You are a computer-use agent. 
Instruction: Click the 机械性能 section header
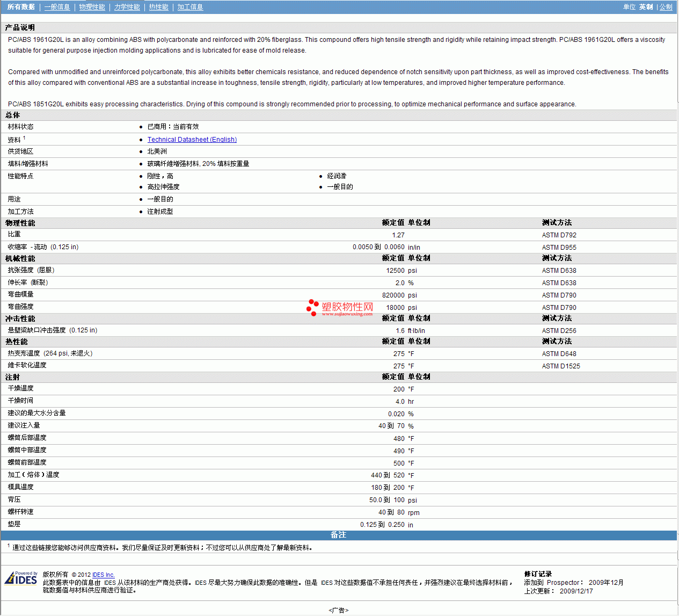point(20,258)
